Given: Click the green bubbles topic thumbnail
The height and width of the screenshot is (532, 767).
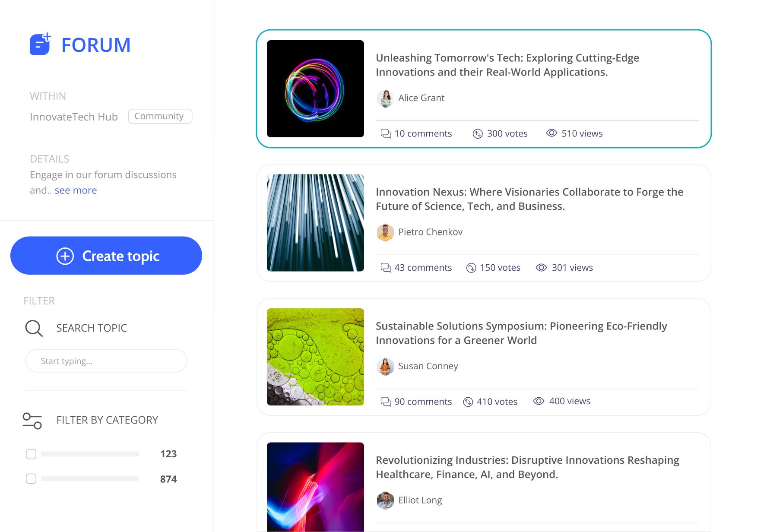Looking at the screenshot, I should 315,357.
